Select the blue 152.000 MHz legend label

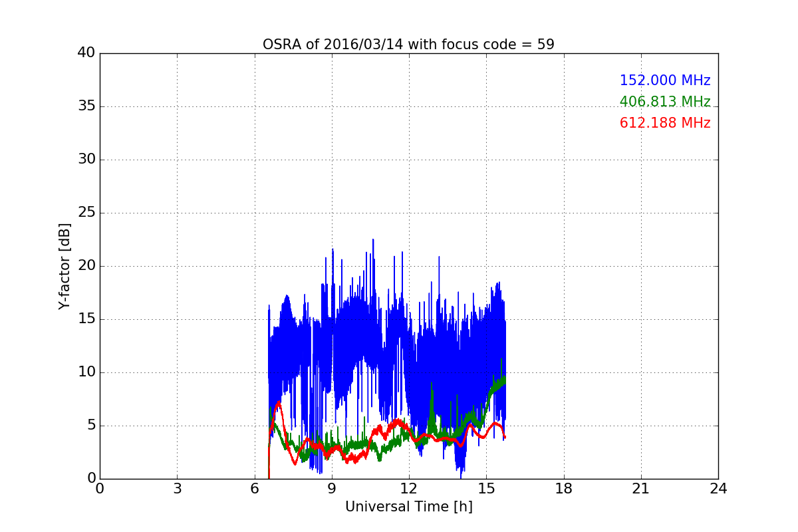[665, 80]
